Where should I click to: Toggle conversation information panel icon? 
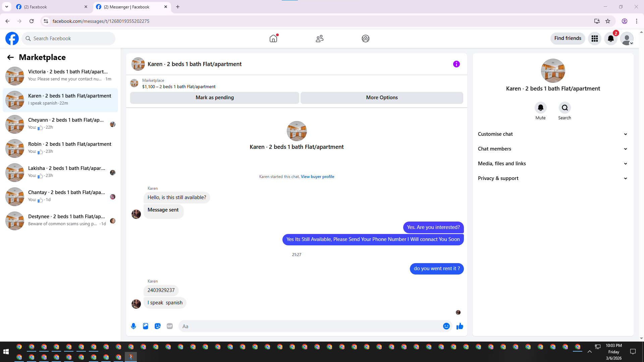[456, 64]
